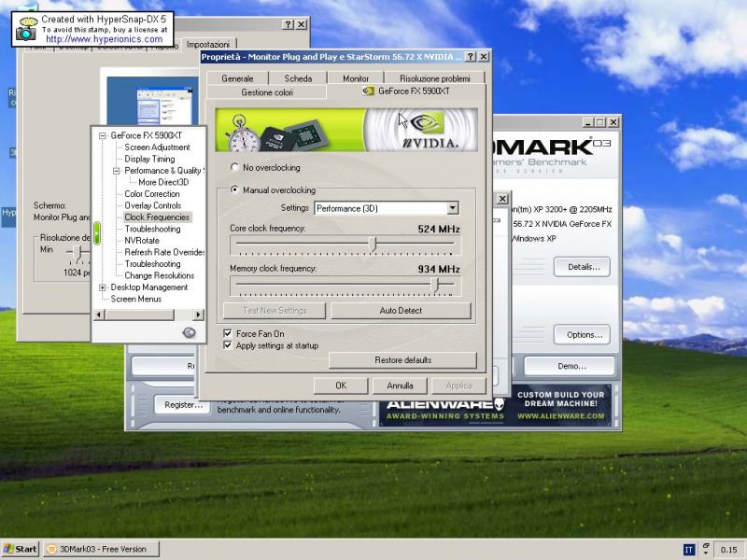747x560 pixels.
Task: Uncheck Apply settings at startup
Action: point(228,345)
